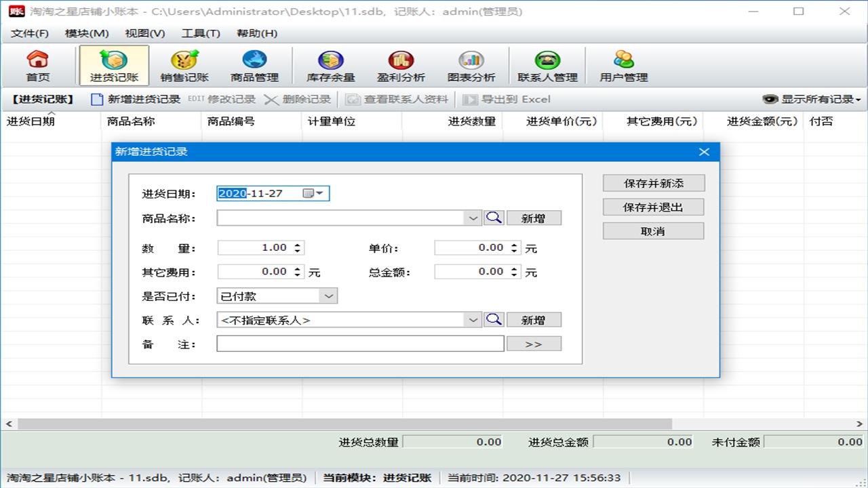
Task: Expand the 商品名称 combo box
Action: tap(473, 217)
